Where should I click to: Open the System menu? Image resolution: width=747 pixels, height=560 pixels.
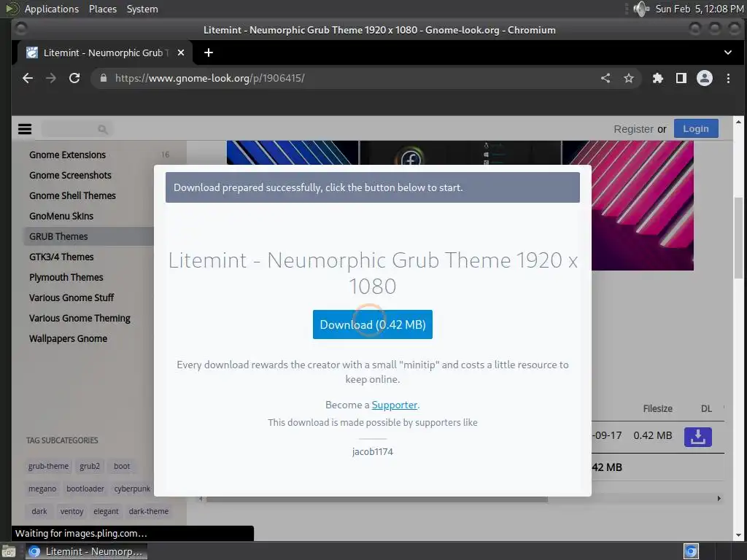142,9
